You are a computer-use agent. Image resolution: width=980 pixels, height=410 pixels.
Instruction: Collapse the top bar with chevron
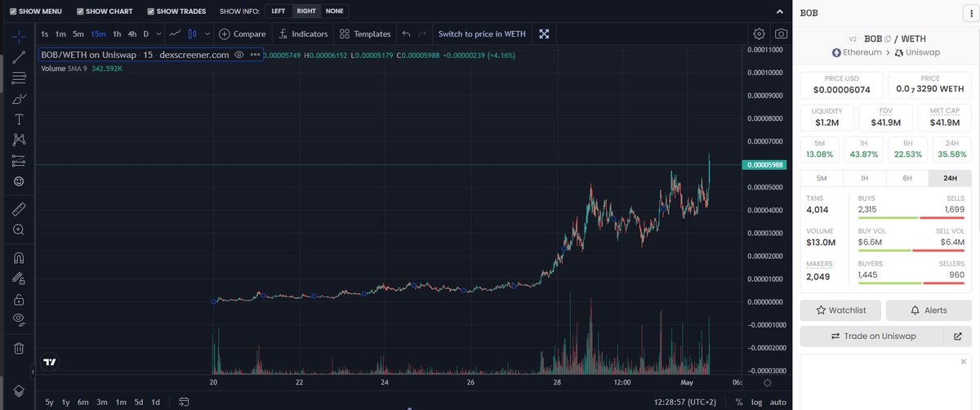(x=778, y=11)
